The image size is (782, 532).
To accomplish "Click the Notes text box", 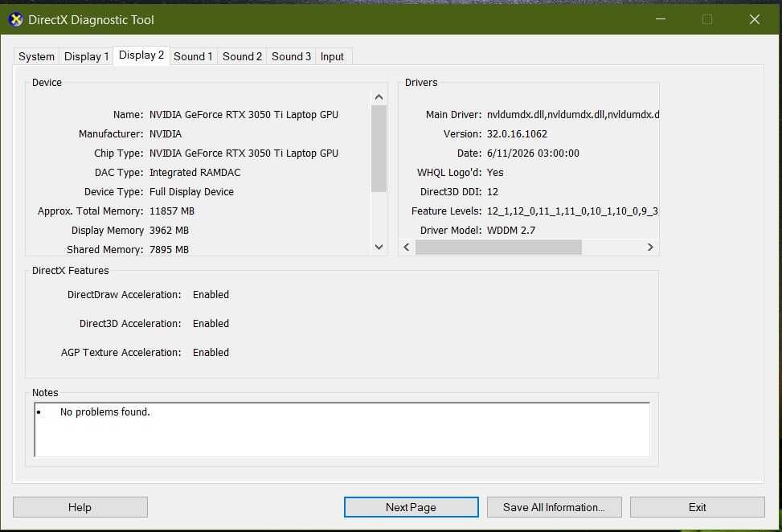I will click(342, 429).
